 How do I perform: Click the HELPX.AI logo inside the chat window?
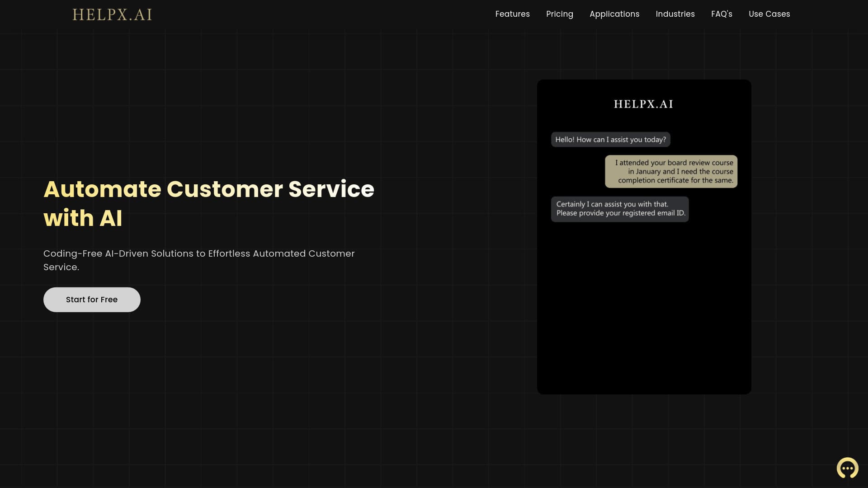pyautogui.click(x=643, y=103)
